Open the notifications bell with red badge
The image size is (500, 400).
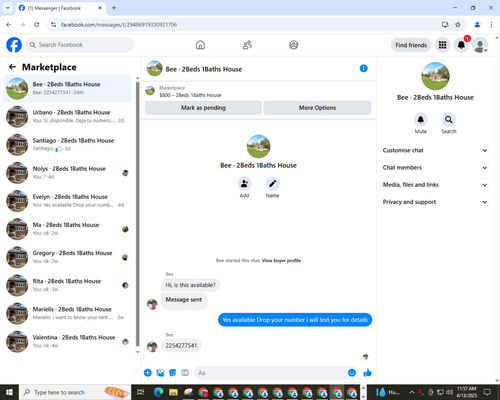461,45
